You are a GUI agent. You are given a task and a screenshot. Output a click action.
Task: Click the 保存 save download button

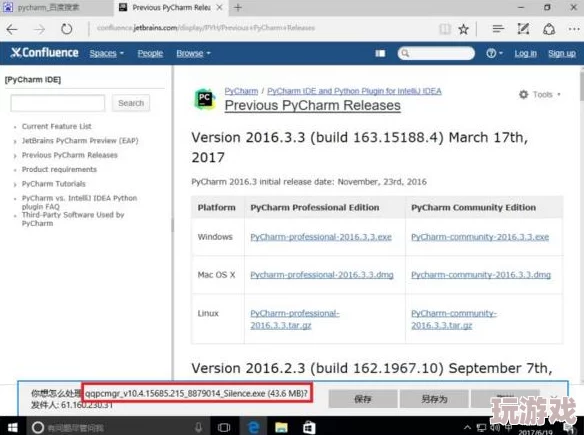click(x=362, y=399)
